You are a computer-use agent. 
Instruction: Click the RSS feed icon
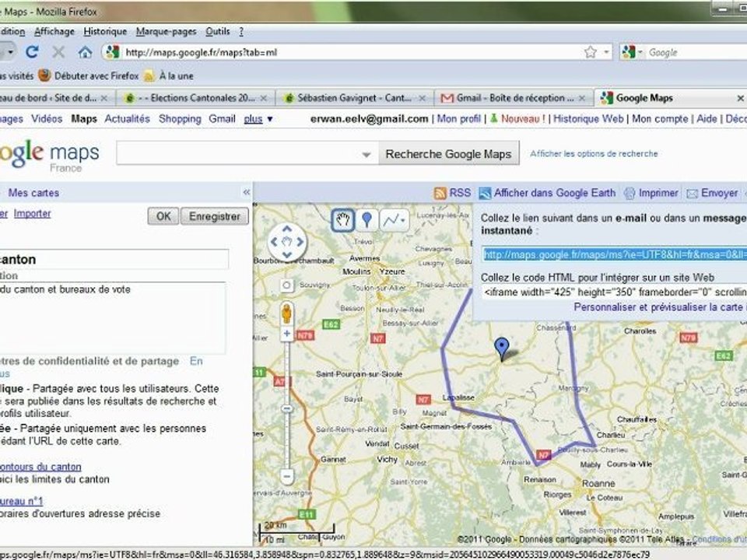click(x=440, y=193)
